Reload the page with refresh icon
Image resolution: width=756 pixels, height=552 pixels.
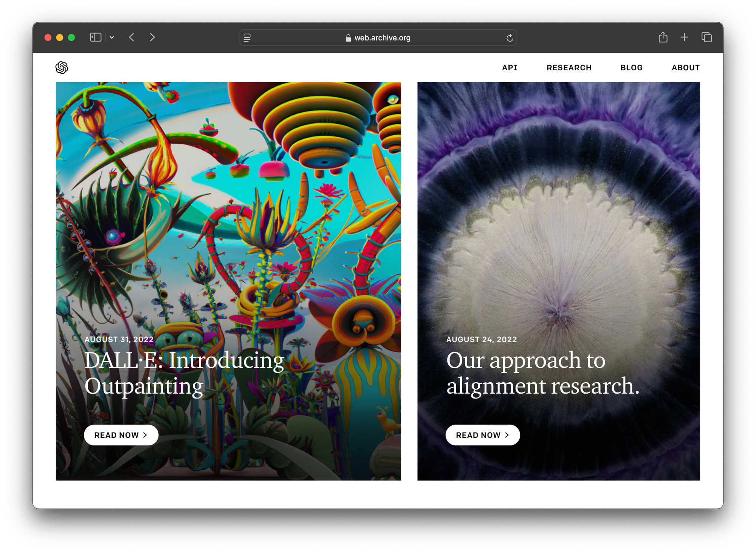click(x=510, y=37)
